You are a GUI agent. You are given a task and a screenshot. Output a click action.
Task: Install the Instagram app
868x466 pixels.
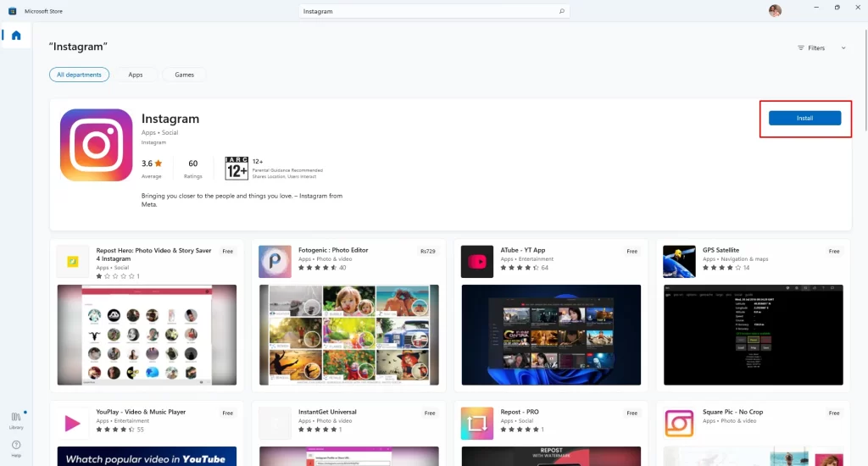pyautogui.click(x=804, y=119)
